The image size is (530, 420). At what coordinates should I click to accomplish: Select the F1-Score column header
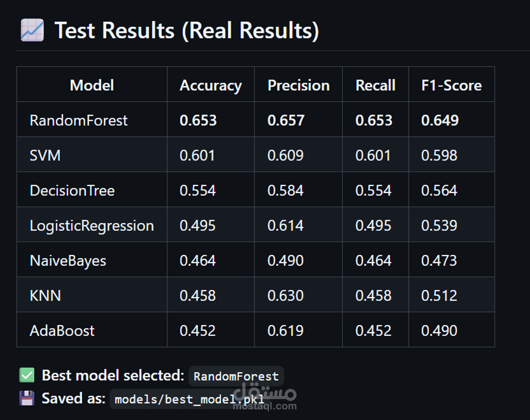pyautogui.click(x=451, y=85)
